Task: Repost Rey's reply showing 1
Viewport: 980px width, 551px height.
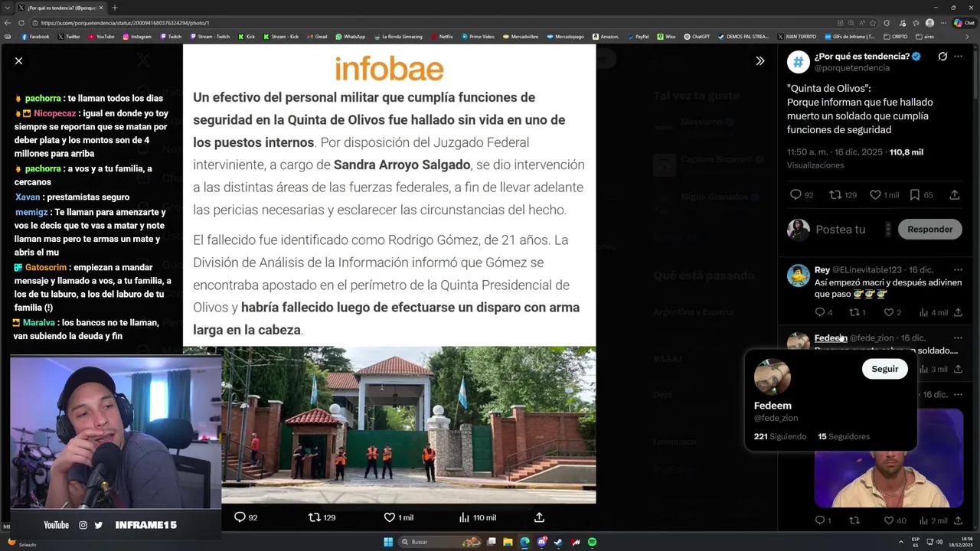Action: tap(858, 312)
